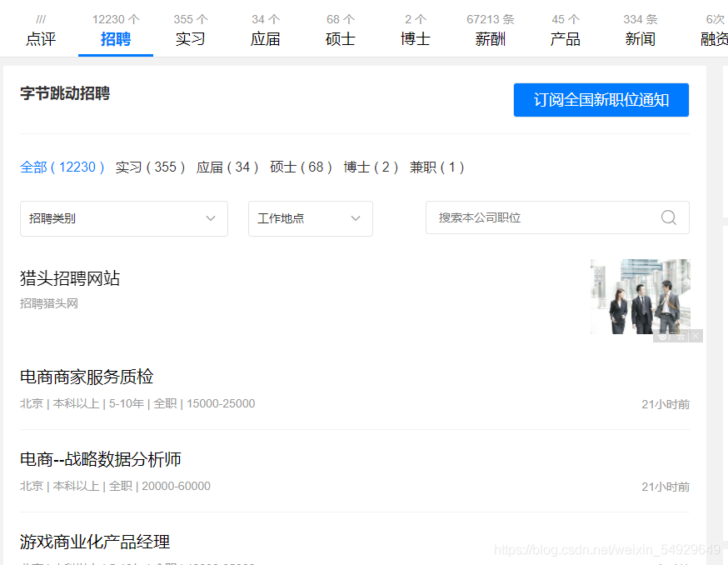728x565 pixels.
Task: Focus the 搜索本公司职位 search field
Action: pos(557,217)
